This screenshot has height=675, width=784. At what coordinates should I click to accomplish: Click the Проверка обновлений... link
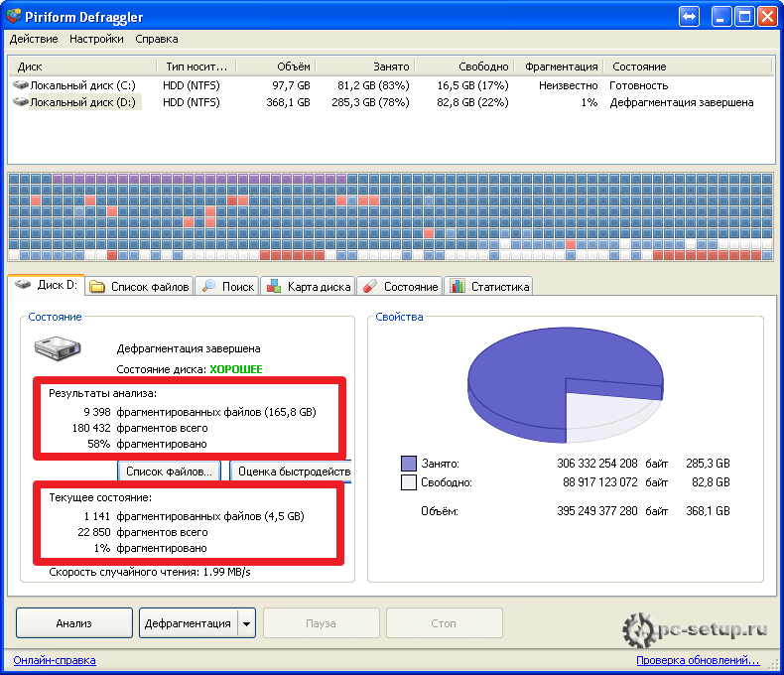[698, 660]
